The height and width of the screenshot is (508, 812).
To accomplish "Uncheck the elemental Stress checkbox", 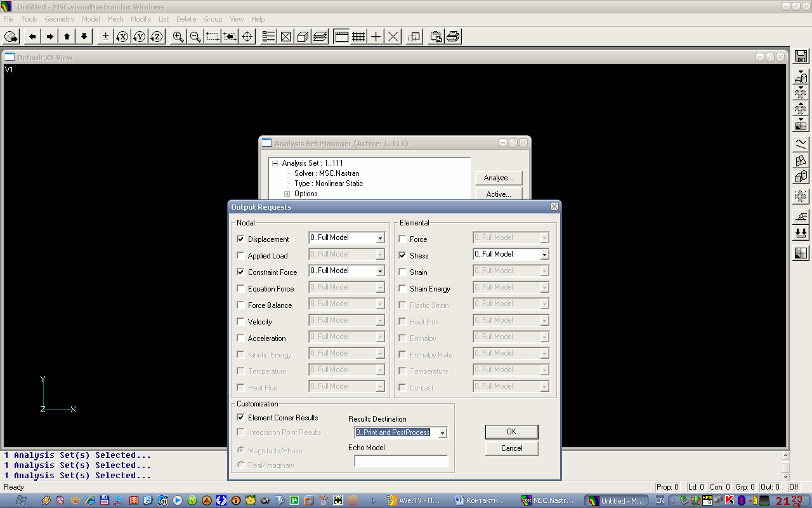I will point(402,256).
